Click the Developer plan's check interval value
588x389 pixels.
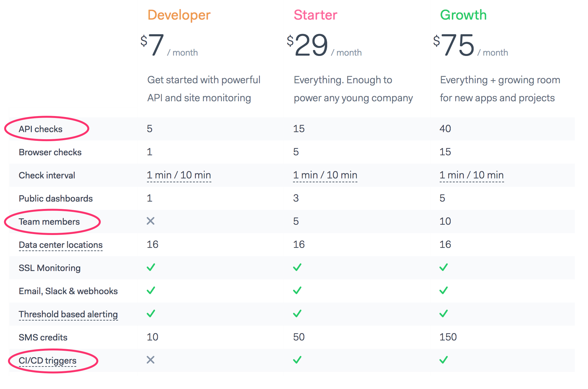click(179, 175)
